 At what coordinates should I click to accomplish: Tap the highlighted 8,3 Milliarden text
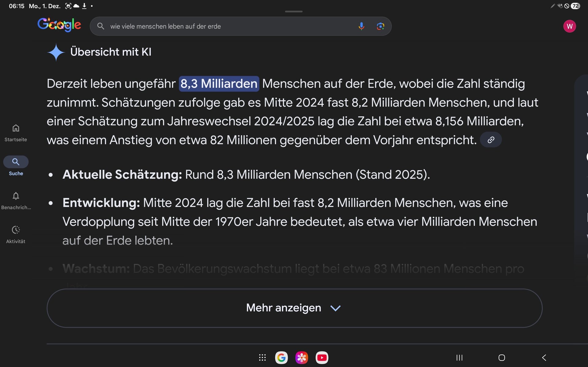click(x=219, y=84)
